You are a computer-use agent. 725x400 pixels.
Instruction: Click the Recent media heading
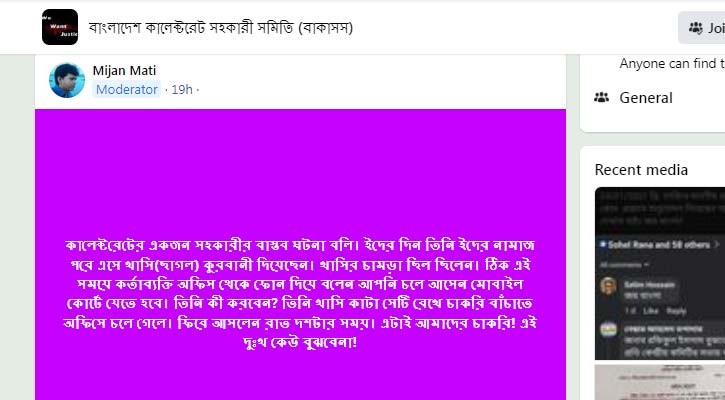[641, 170]
